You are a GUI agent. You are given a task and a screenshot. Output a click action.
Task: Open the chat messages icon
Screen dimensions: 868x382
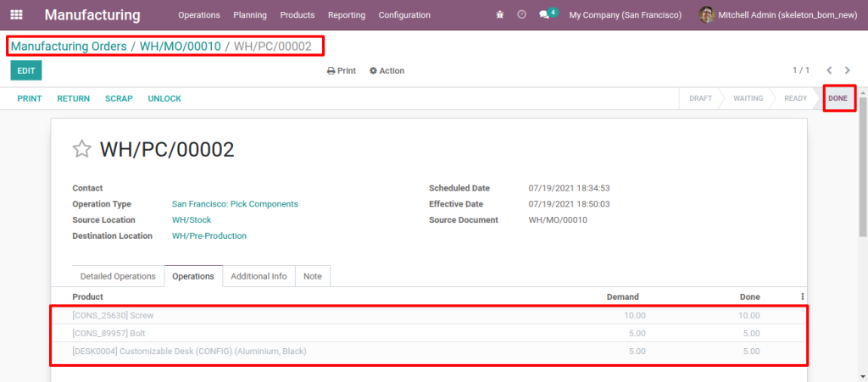[545, 14]
